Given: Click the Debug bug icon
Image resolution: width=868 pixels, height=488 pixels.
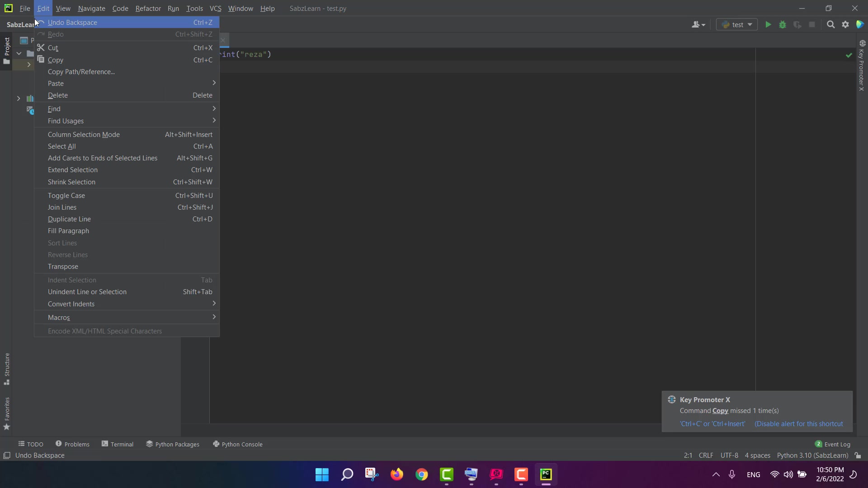Looking at the screenshot, I should tap(783, 25).
